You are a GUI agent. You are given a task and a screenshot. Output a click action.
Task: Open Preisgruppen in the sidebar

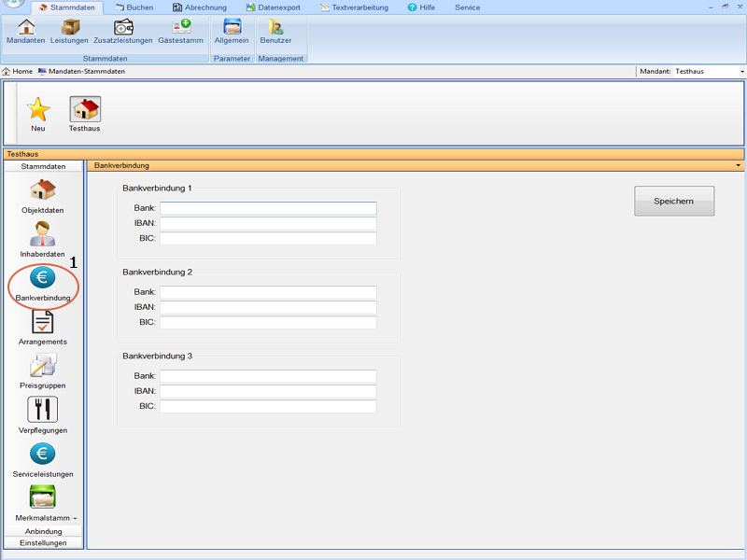43,371
